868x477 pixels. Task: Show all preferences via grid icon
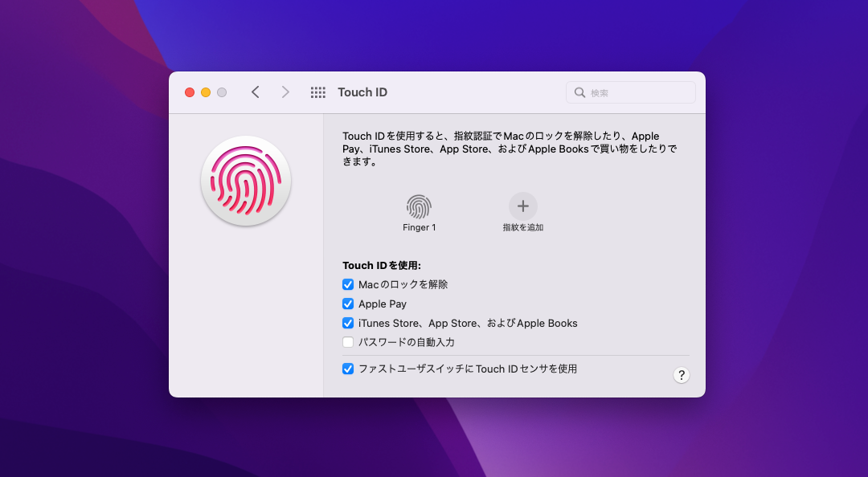pos(318,92)
